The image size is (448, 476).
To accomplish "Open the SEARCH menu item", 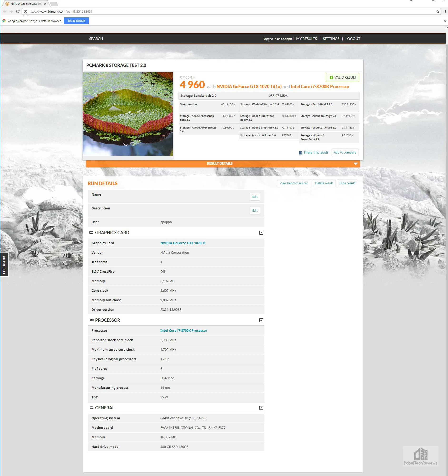I will [96, 39].
